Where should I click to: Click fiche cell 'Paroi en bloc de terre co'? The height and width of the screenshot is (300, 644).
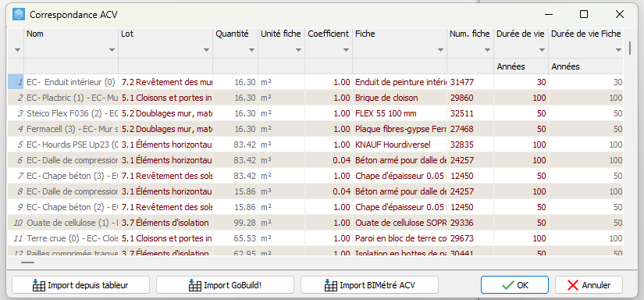tap(400, 238)
